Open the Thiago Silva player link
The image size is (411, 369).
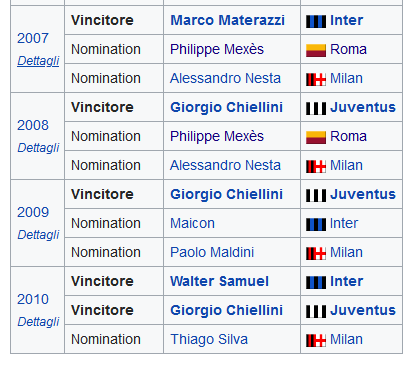point(209,339)
